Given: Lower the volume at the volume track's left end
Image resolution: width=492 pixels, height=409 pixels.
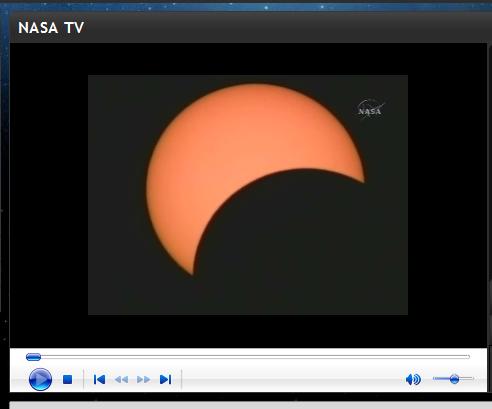Looking at the screenshot, I should pos(435,378).
